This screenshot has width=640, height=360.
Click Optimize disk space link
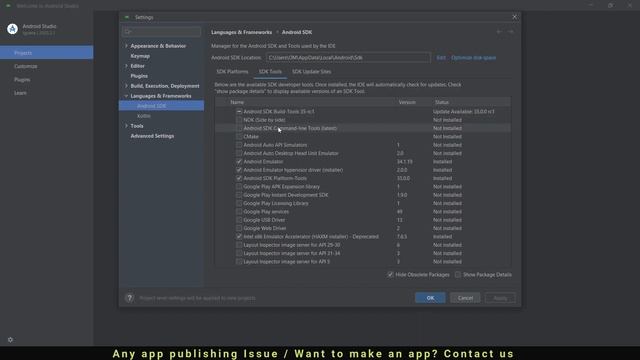[x=473, y=58]
